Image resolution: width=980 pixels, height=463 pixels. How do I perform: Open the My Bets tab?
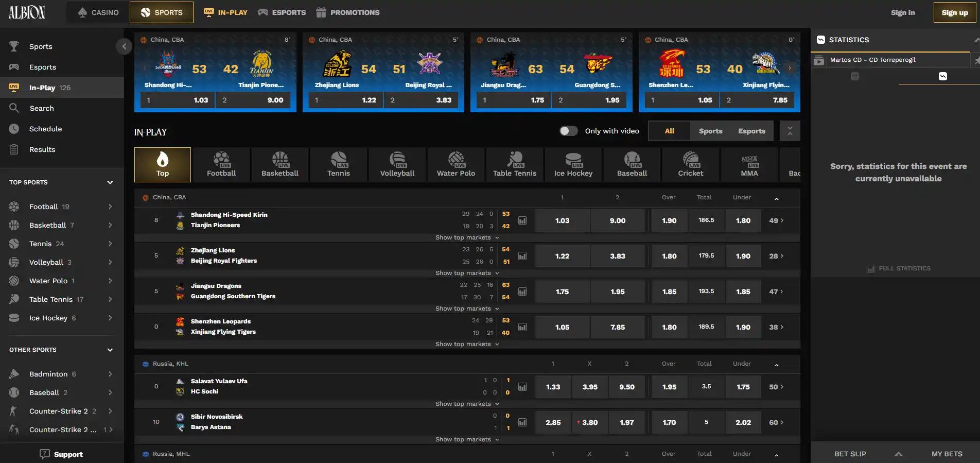pyautogui.click(x=947, y=454)
